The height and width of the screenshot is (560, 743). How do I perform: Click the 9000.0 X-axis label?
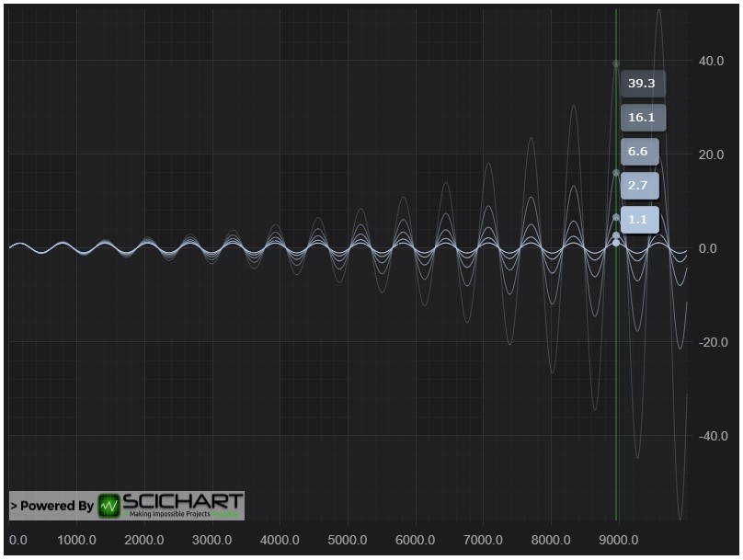619,540
